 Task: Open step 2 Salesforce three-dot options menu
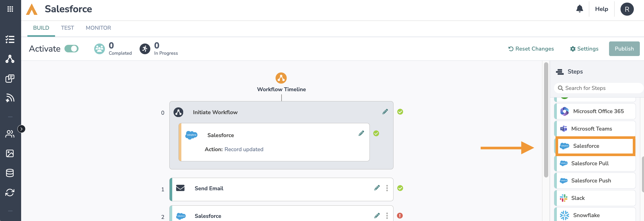tap(387, 216)
